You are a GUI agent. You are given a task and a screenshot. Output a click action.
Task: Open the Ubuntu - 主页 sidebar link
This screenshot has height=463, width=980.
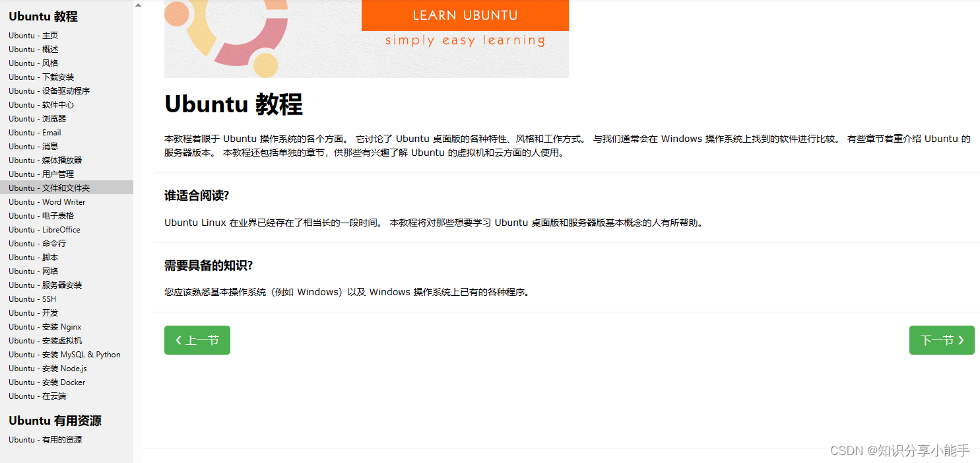point(33,35)
